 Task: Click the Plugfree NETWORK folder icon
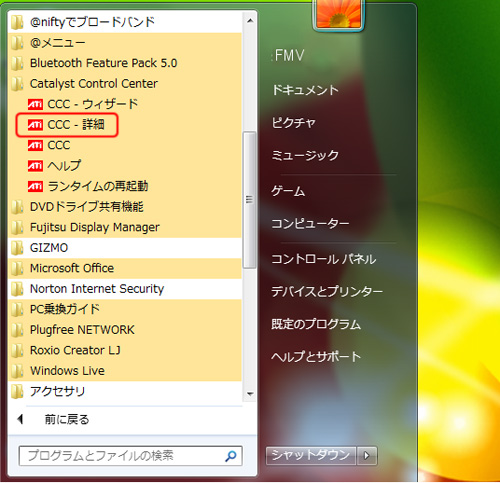(17, 330)
